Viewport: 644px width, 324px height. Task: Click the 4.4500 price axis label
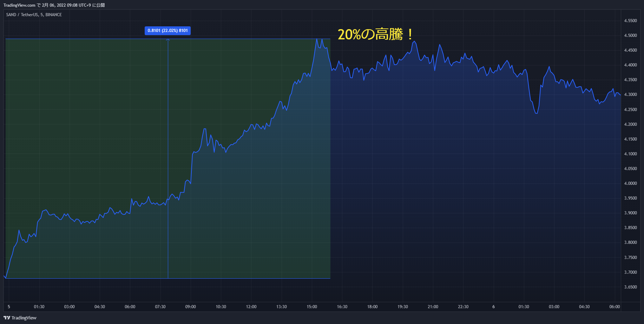pyautogui.click(x=630, y=50)
